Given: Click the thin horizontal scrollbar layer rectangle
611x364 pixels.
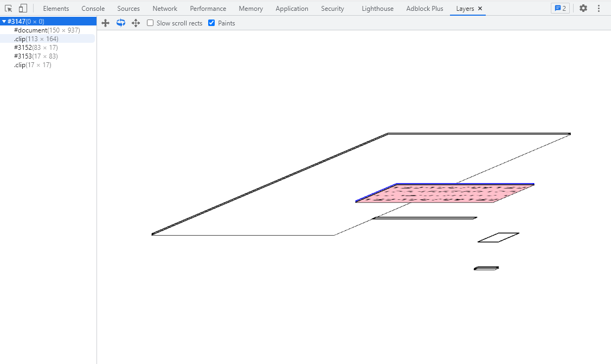Looking at the screenshot, I should (x=425, y=218).
